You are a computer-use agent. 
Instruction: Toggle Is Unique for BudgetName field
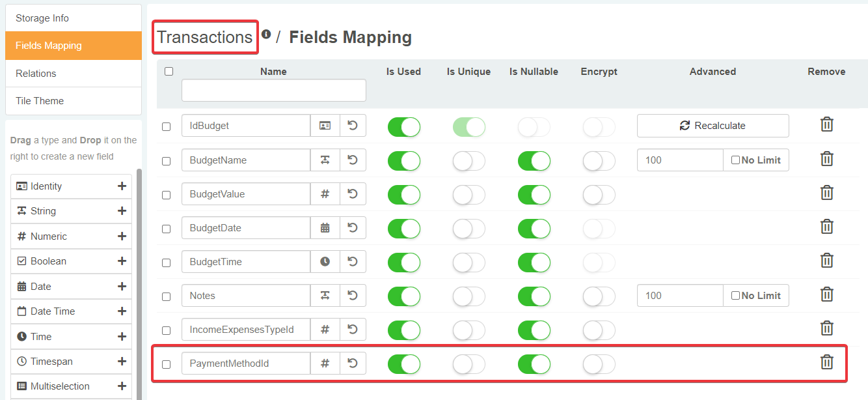click(468, 160)
